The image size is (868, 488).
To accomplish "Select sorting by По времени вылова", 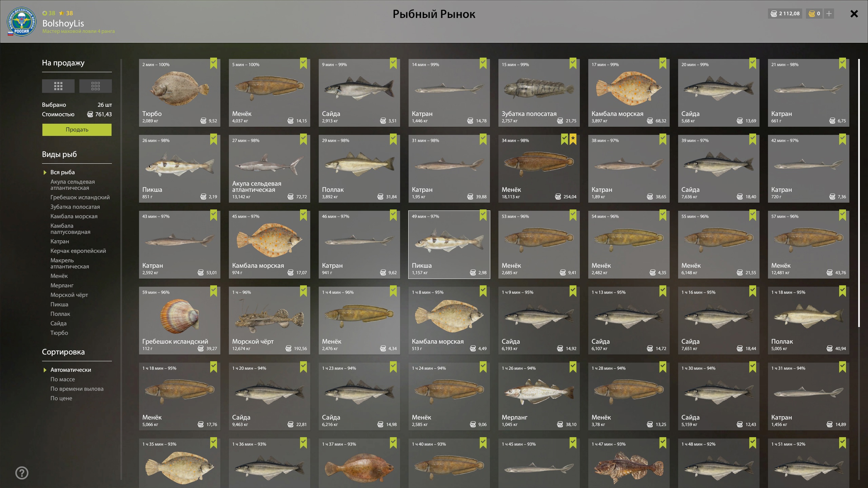I will tap(77, 389).
